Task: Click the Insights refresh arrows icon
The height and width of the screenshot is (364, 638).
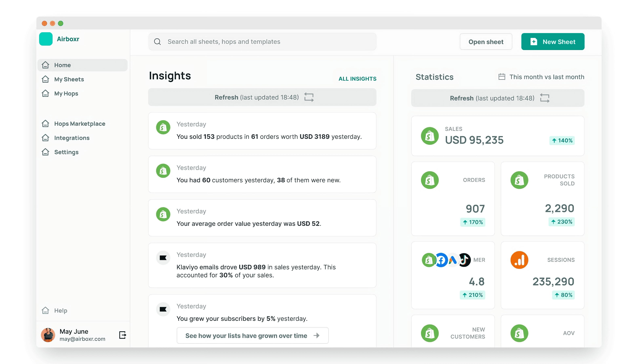Action: pos(309,97)
